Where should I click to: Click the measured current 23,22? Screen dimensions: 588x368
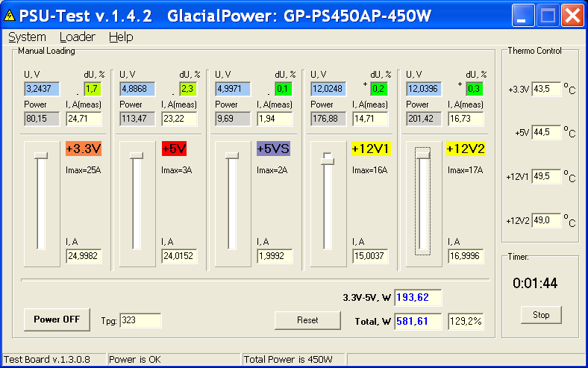[179, 119]
